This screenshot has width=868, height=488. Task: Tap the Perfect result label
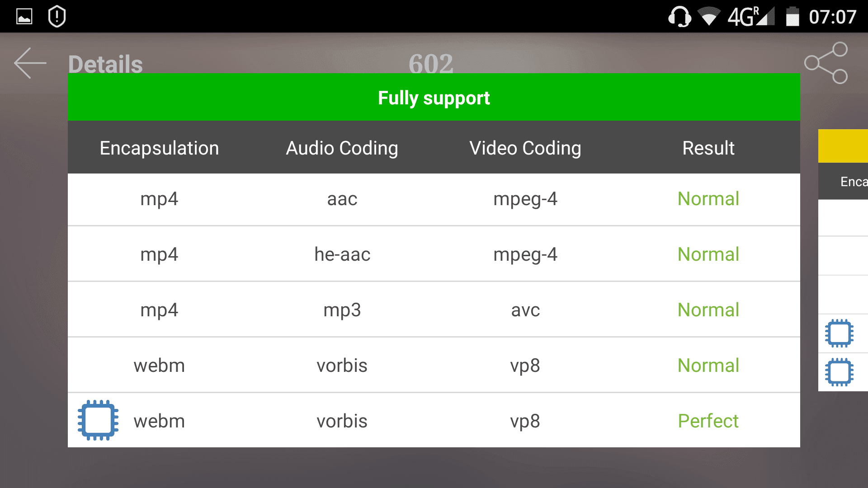(708, 421)
